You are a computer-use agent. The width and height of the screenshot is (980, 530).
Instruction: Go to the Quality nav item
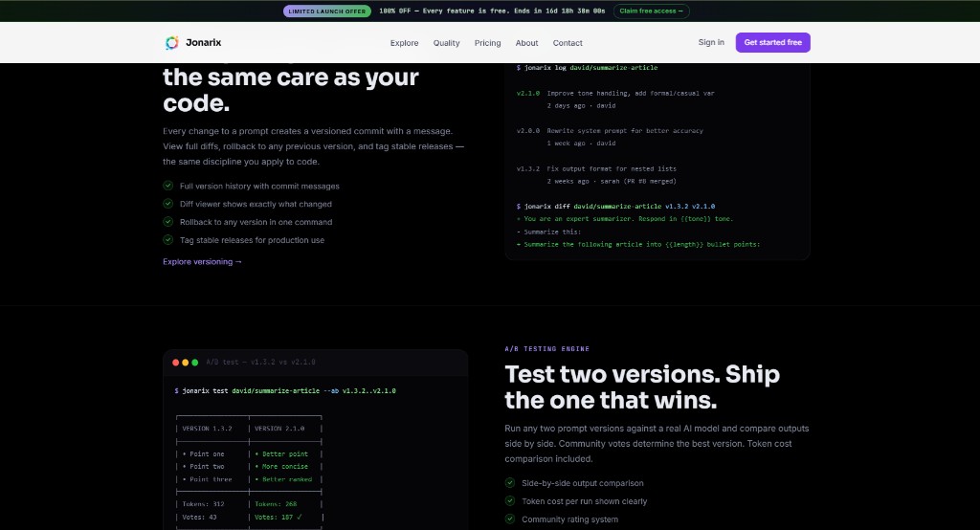[446, 43]
